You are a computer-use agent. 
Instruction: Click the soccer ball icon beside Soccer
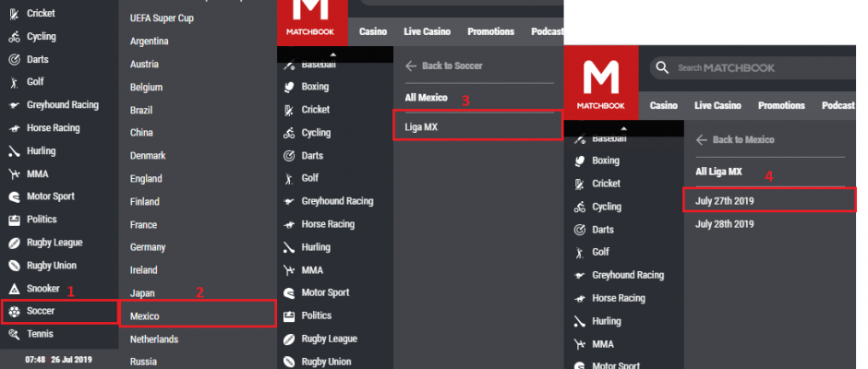coord(15,312)
